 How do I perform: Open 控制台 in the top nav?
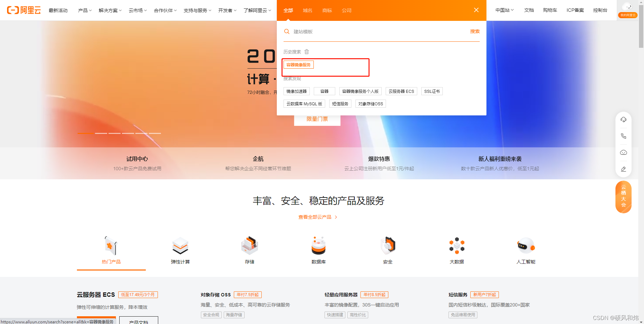pyautogui.click(x=600, y=10)
